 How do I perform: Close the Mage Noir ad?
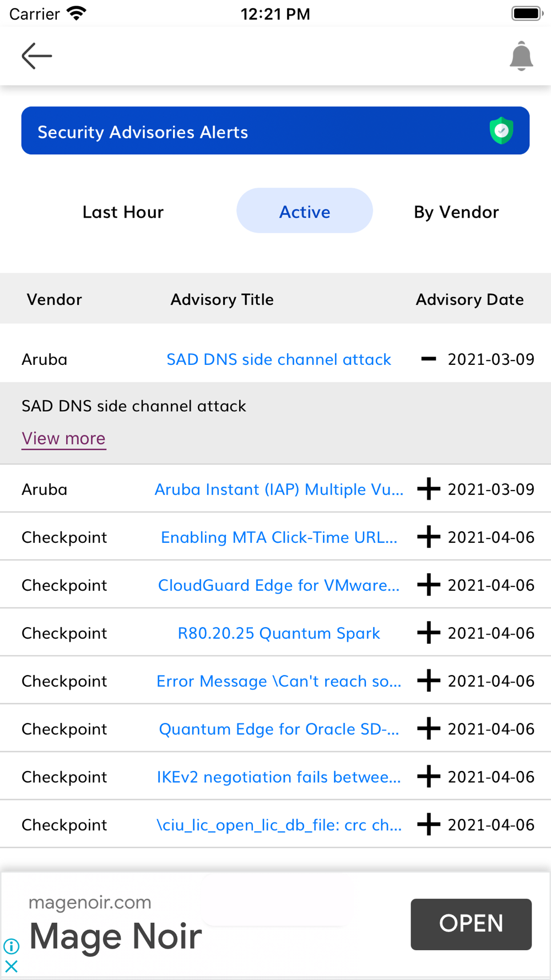12,966
